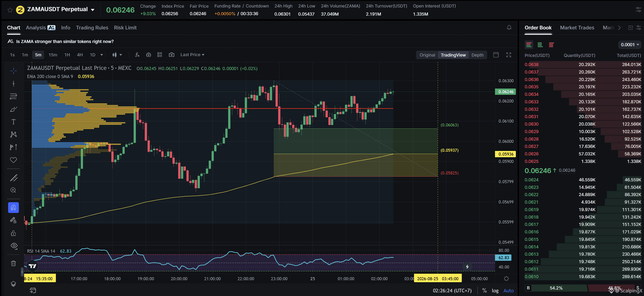The width and height of the screenshot is (644, 296).
Task: Switch to the Market Trades tab
Action: point(577,28)
